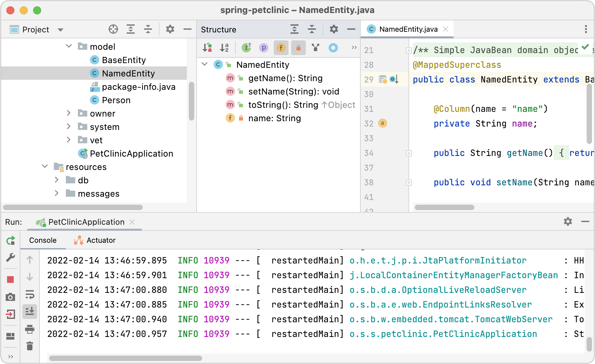Screen dimensions: 595x364
Task: Open the Project panel settings gear
Action: [170, 29]
